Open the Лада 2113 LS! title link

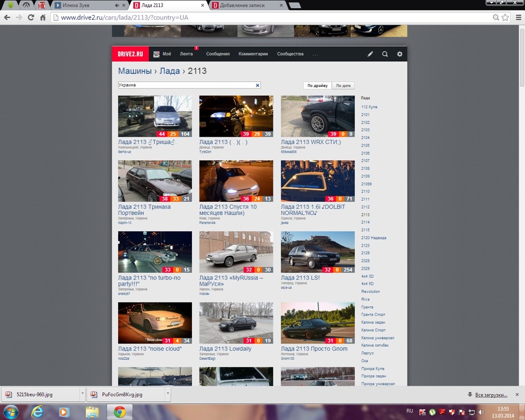point(300,278)
